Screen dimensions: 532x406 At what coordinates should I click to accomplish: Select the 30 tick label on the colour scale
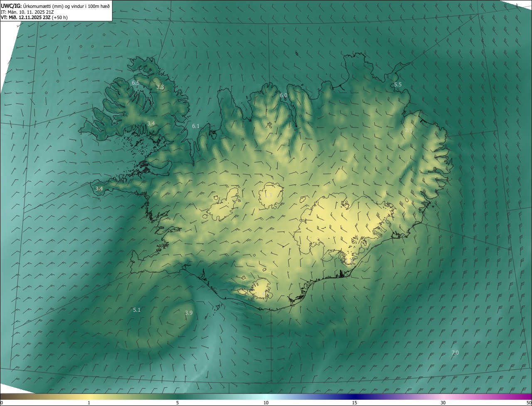pos(443,403)
